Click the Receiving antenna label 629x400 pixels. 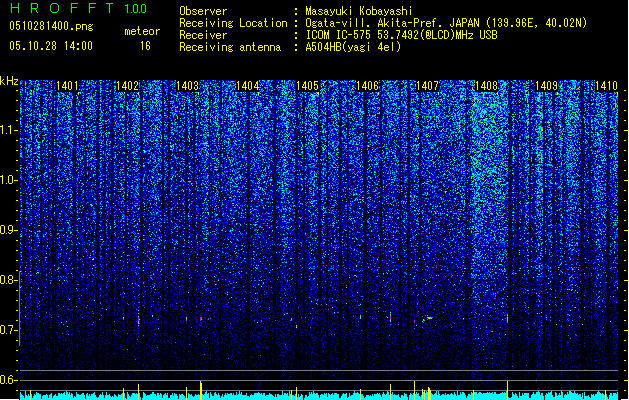[x=230, y=47]
